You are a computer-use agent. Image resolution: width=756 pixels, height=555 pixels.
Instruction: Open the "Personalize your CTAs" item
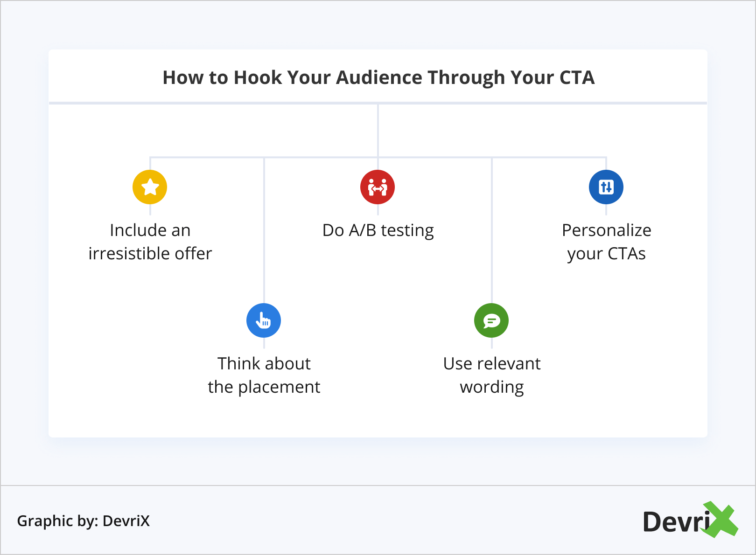606,242
